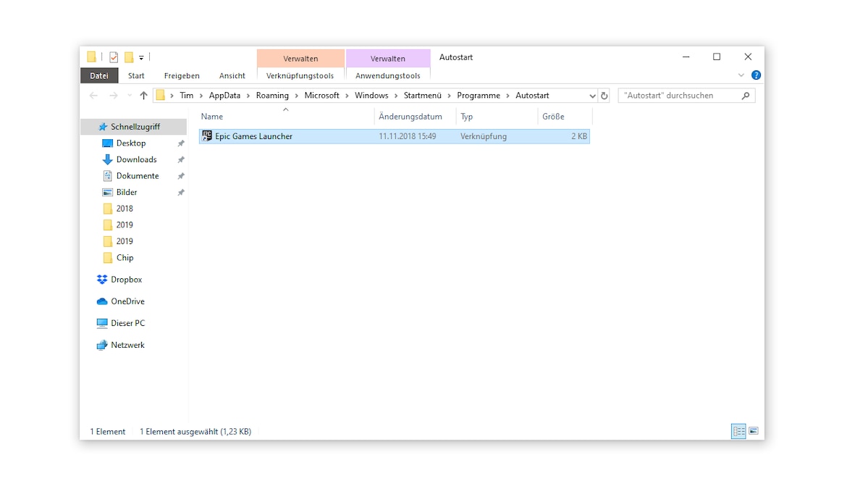The width and height of the screenshot is (868, 489).
Task: Navigate to AppData via the breadcrumb
Action: point(224,95)
